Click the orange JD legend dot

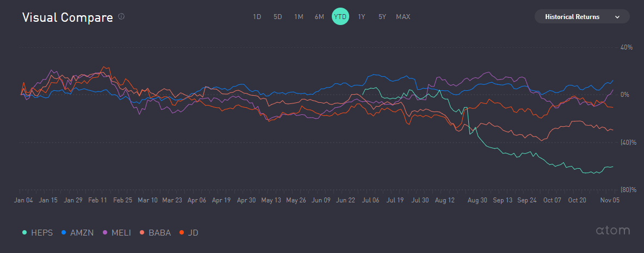tap(182, 233)
